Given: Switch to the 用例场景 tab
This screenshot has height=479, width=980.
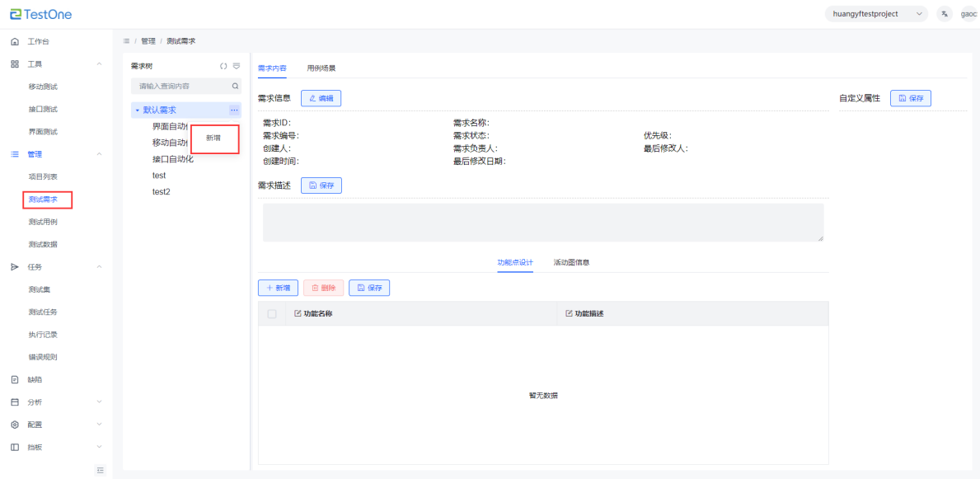Looking at the screenshot, I should (321, 68).
